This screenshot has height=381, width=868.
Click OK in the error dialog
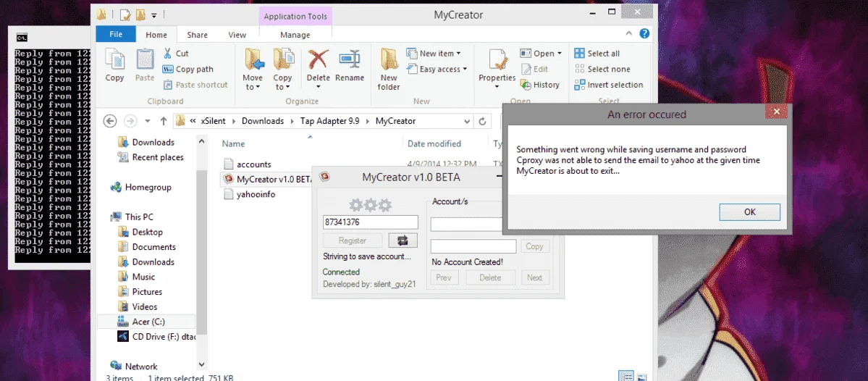coord(749,212)
